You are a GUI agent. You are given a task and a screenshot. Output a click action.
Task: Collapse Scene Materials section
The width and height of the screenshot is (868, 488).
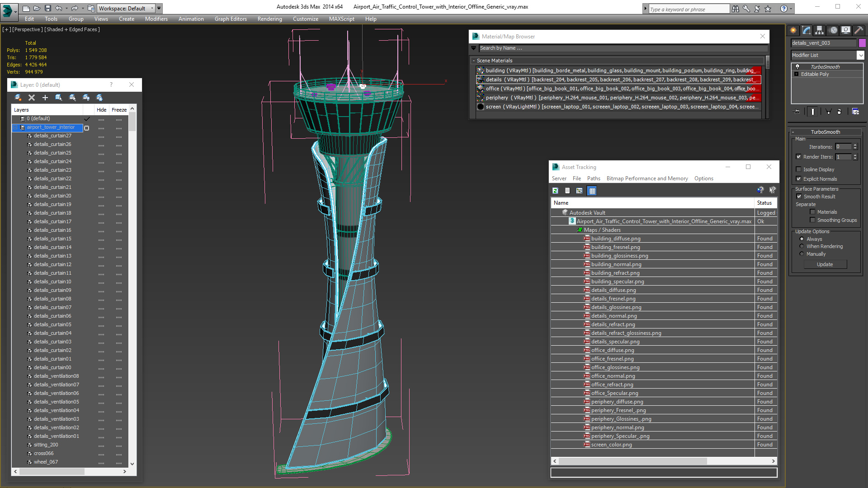click(x=474, y=61)
